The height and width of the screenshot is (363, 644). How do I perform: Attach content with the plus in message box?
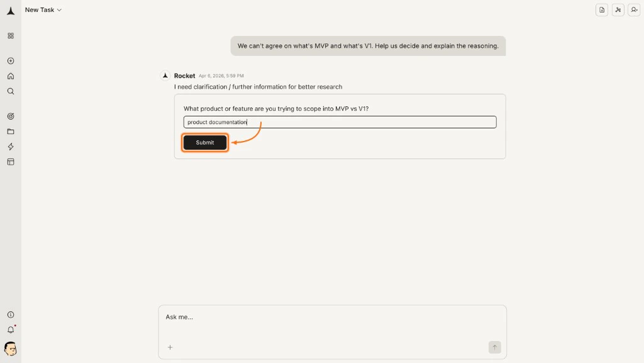pyautogui.click(x=170, y=347)
